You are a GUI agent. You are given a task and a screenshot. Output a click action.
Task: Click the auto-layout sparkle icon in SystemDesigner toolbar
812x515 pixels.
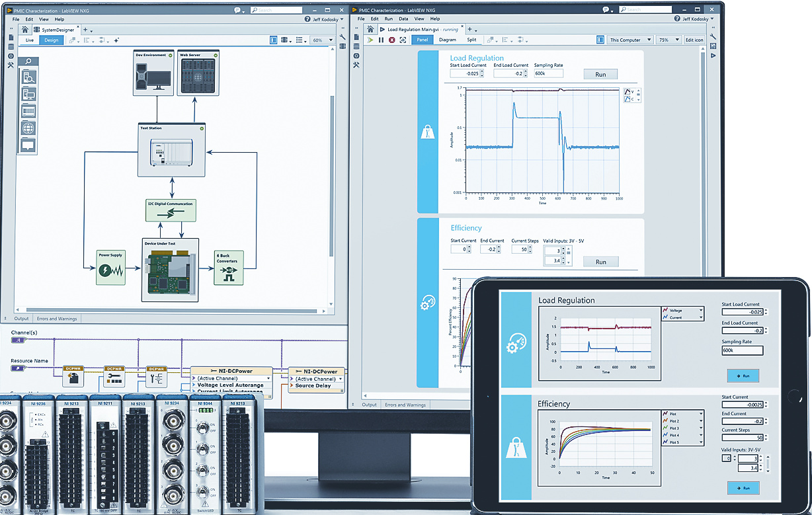point(117,40)
